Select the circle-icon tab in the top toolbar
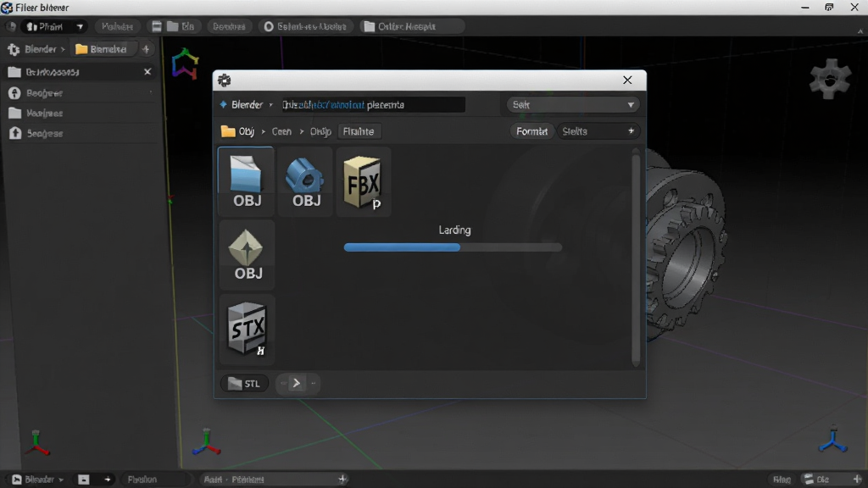 (x=305, y=26)
